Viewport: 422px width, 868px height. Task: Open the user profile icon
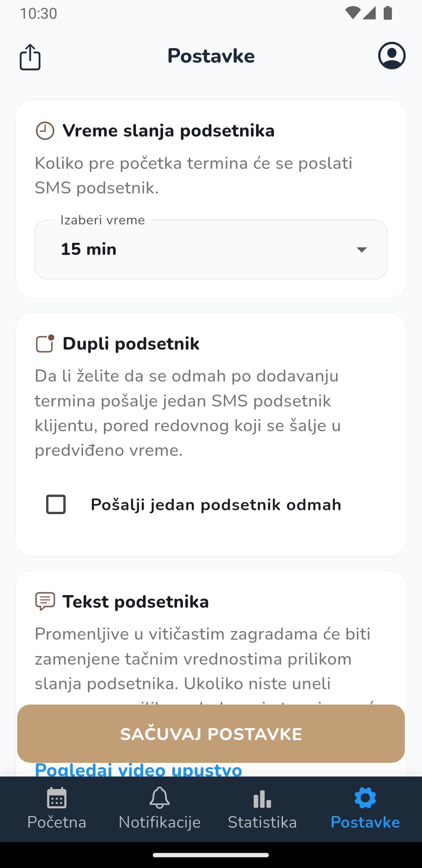coord(392,56)
